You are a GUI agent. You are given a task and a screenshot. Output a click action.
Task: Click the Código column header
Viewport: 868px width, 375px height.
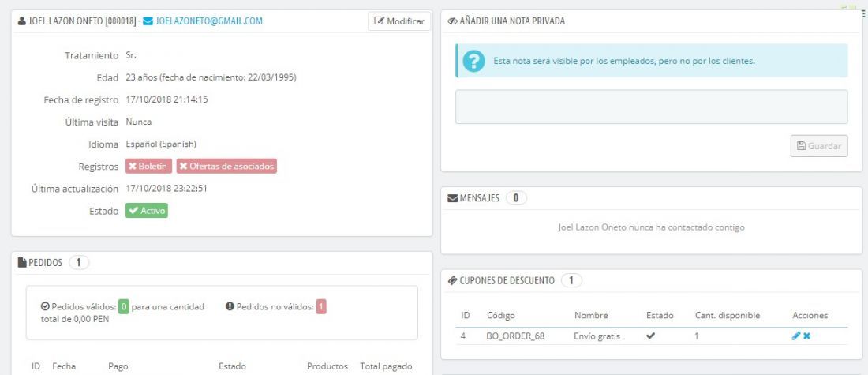click(x=501, y=315)
